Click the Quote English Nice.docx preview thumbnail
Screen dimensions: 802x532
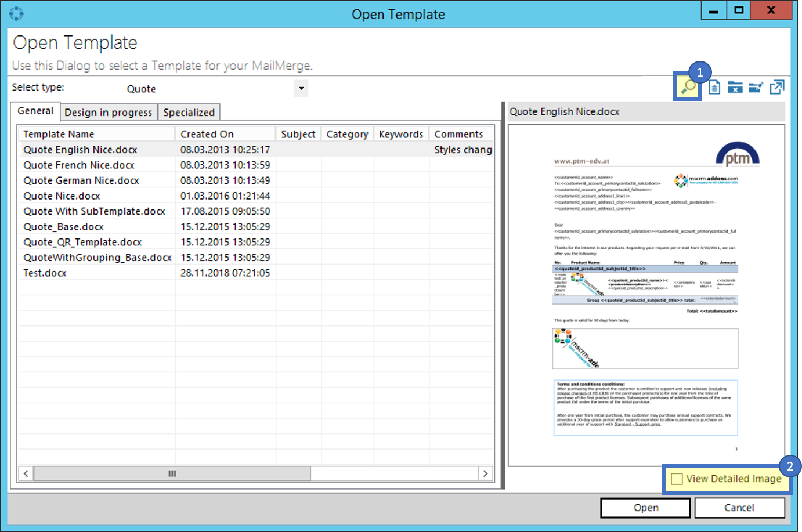point(645,290)
